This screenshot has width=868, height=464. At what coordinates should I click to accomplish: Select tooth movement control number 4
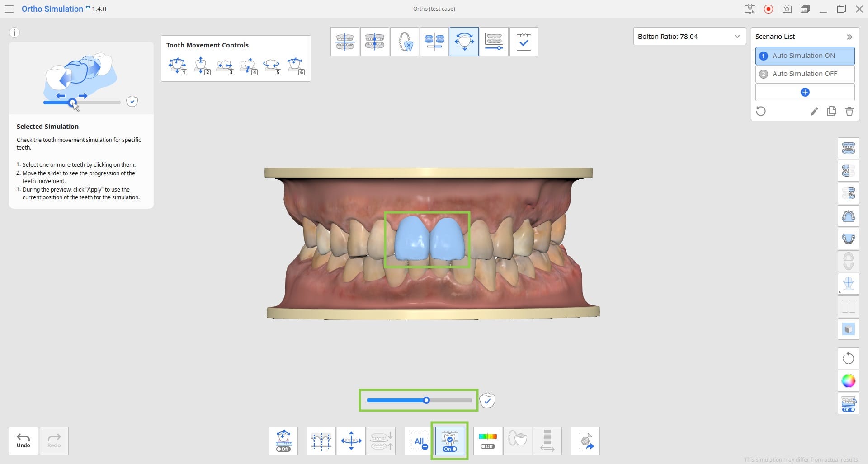[x=248, y=66]
